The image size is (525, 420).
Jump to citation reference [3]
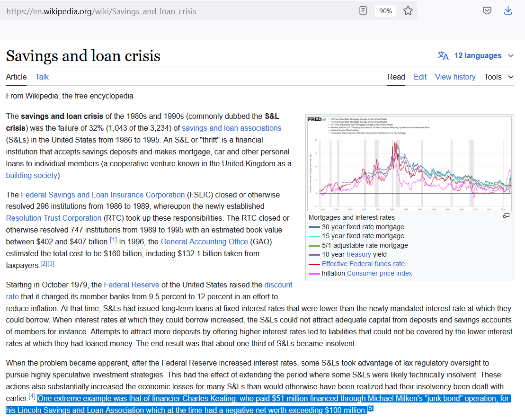click(x=51, y=264)
